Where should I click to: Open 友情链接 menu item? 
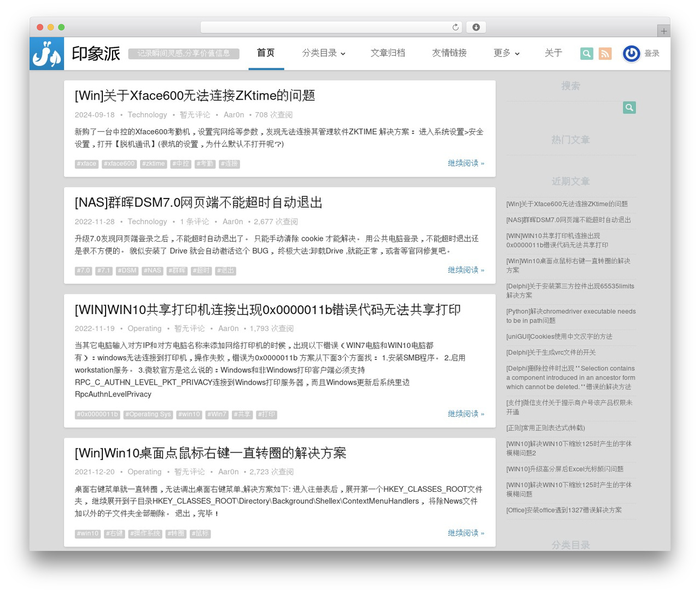[450, 53]
